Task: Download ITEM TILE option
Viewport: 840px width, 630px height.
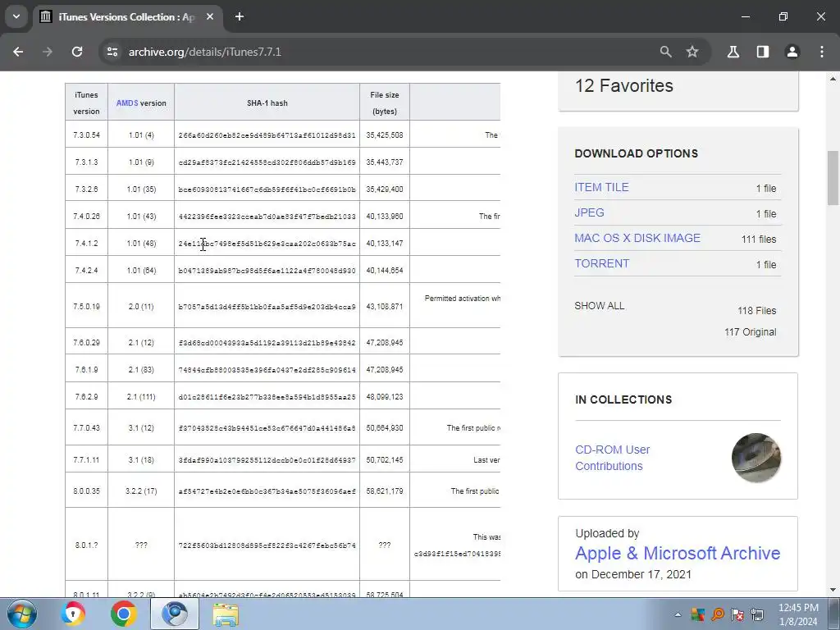Action: point(601,188)
